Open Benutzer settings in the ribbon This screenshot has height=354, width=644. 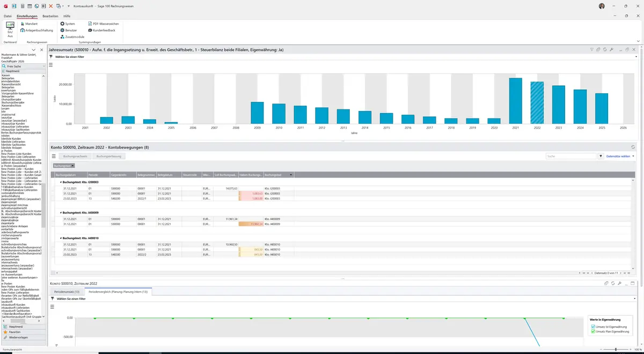pos(69,30)
